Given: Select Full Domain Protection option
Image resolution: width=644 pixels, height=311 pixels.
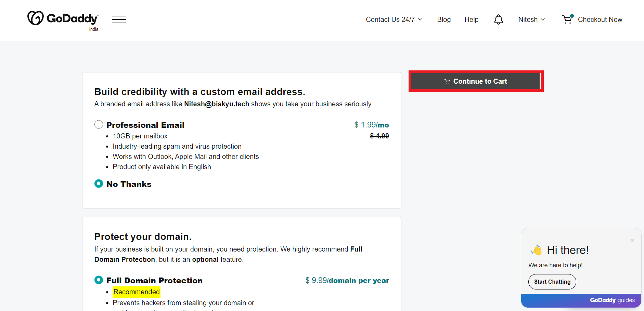Looking at the screenshot, I should 99,280.
